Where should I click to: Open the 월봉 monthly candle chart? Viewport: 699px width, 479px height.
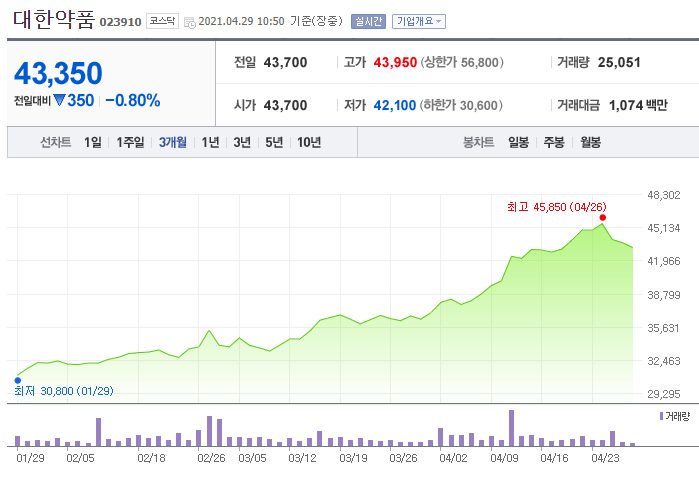coord(590,142)
